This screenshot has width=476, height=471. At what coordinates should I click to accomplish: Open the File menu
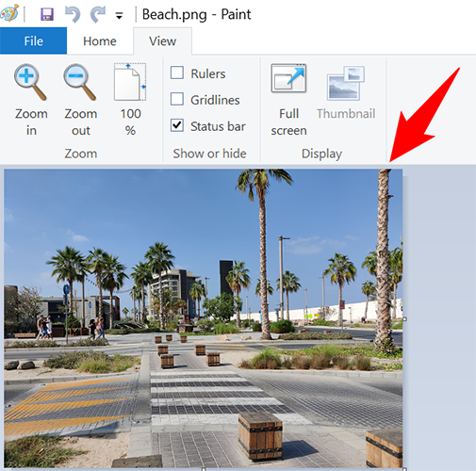(33, 41)
